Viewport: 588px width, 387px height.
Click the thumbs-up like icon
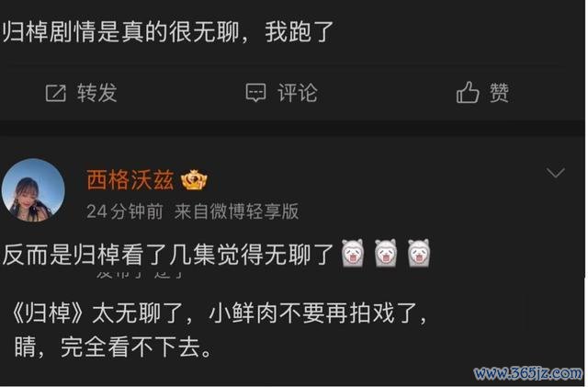click(468, 92)
